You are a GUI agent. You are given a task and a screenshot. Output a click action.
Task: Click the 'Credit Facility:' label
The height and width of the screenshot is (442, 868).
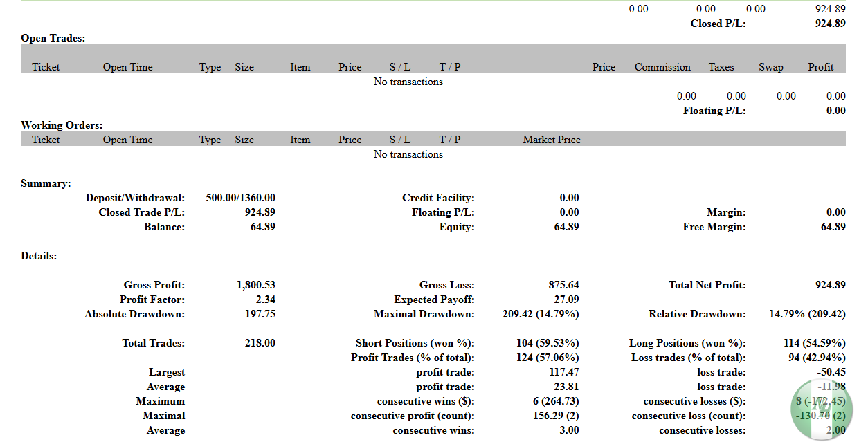(x=438, y=198)
